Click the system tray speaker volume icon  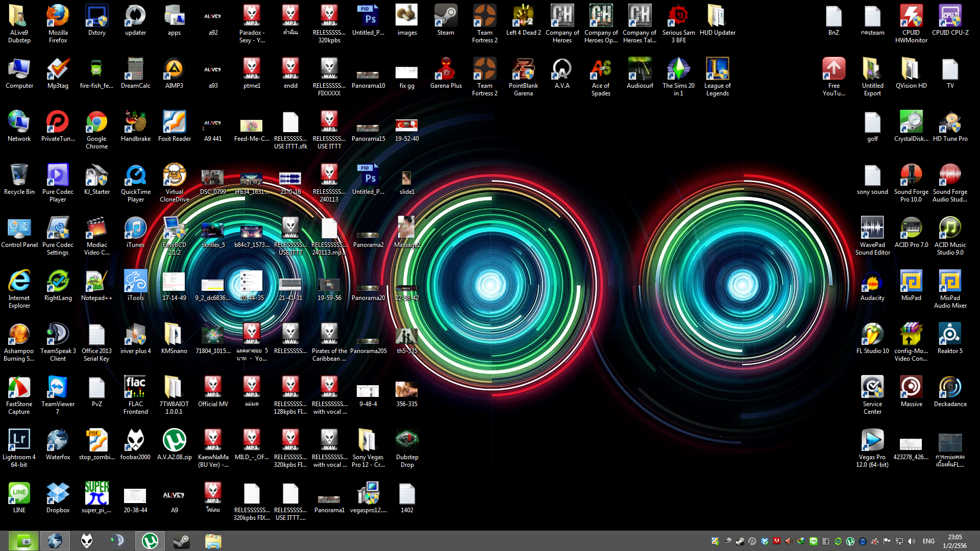pyautogui.click(x=912, y=541)
